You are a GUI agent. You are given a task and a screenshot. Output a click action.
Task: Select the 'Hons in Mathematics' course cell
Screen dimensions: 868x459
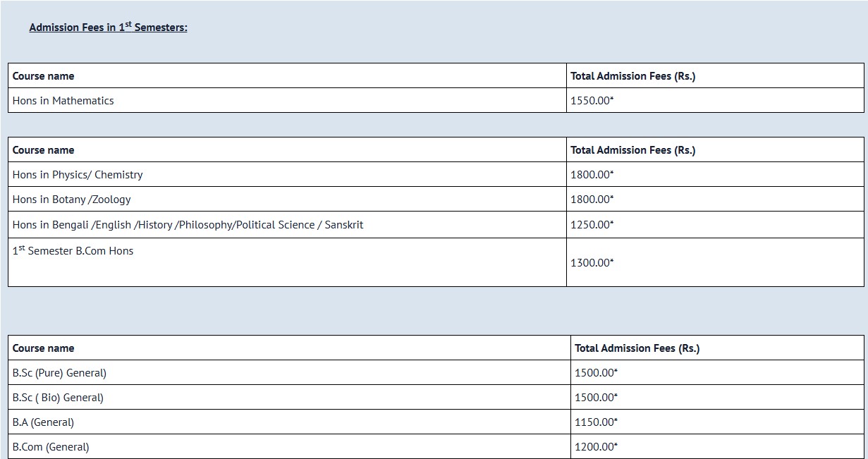[x=63, y=101]
